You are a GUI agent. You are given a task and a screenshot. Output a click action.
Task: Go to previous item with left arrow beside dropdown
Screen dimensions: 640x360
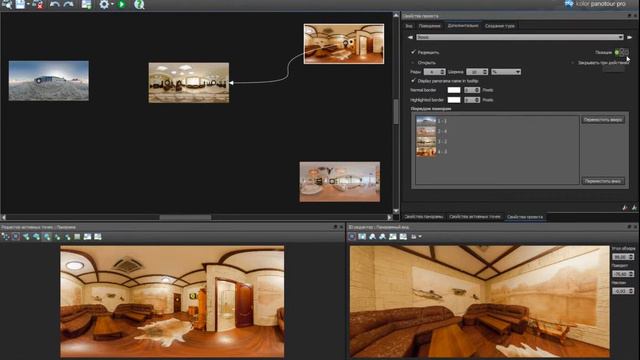coord(410,37)
